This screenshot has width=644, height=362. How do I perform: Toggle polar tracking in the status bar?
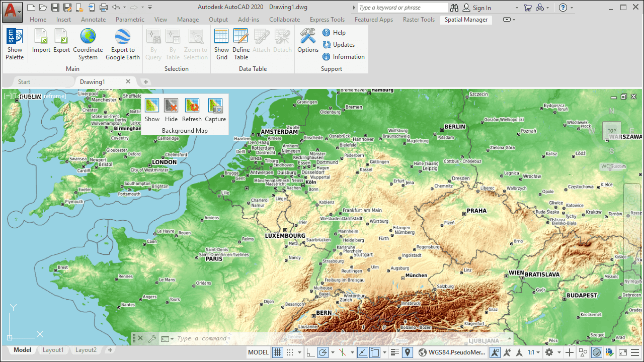pos(323,352)
